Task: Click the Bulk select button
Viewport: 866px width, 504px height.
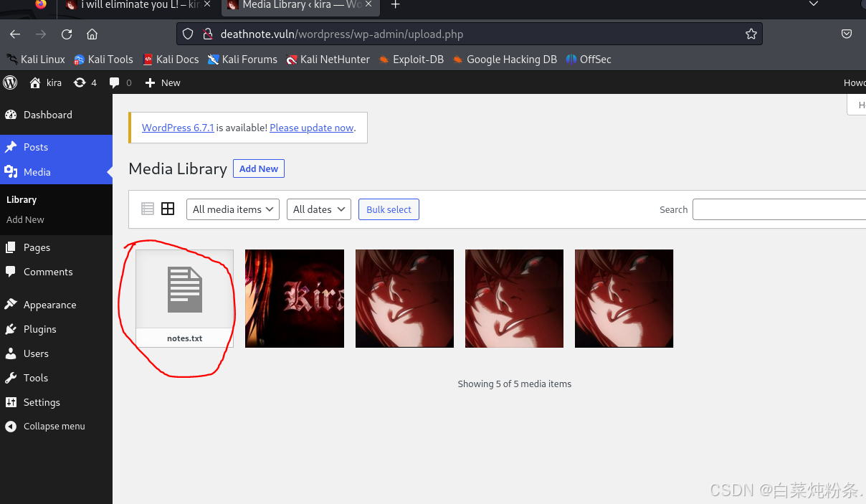Action: point(389,209)
